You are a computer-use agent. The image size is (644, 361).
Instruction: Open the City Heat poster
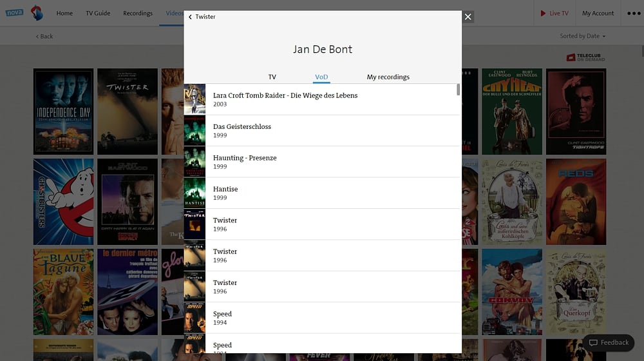(512, 112)
